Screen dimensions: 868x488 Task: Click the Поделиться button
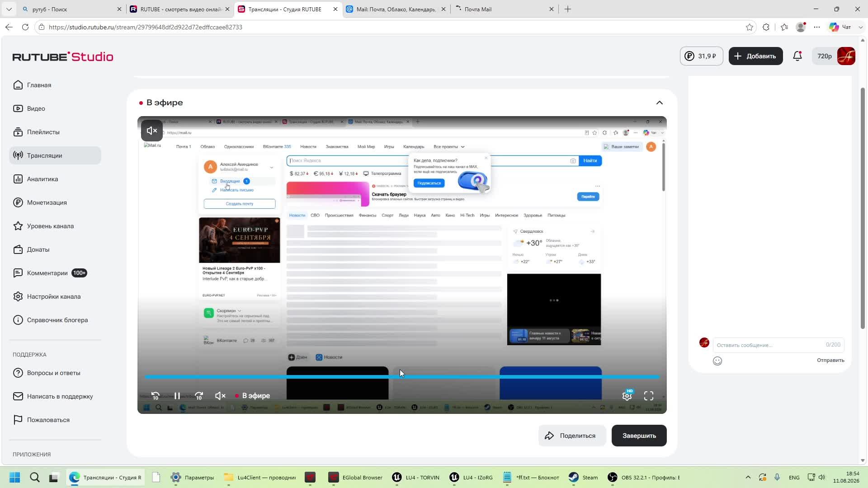572,436
